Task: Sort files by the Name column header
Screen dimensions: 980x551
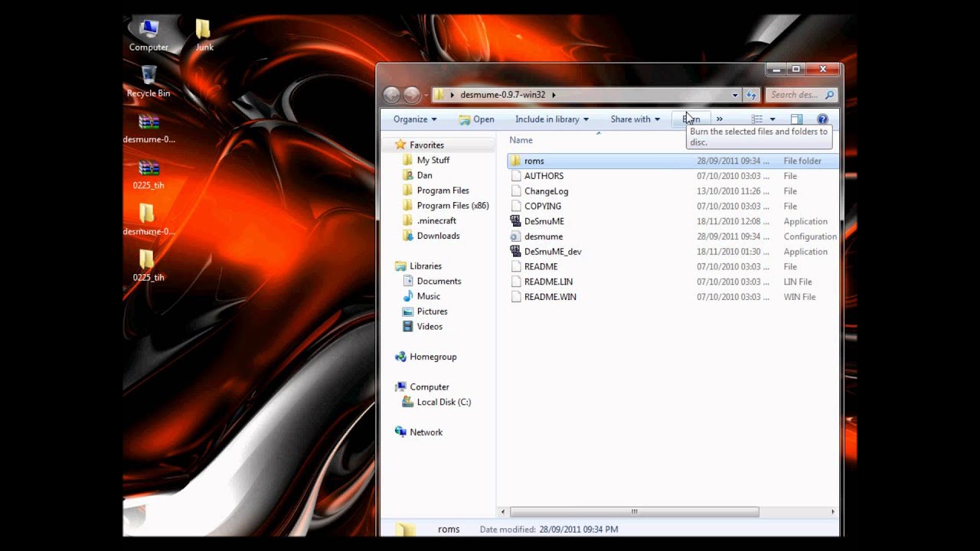Action: 521,140
